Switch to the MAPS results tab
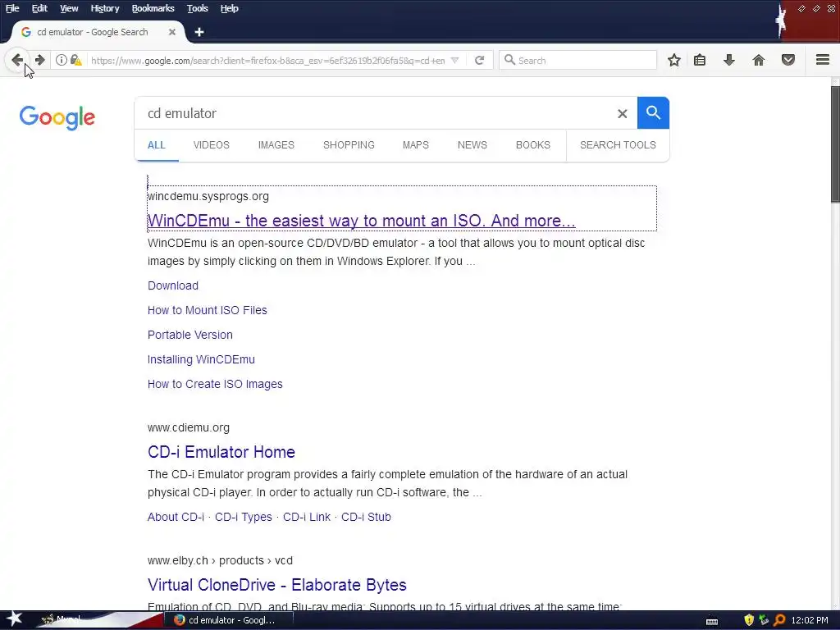Image resolution: width=840 pixels, height=630 pixels. [x=416, y=145]
